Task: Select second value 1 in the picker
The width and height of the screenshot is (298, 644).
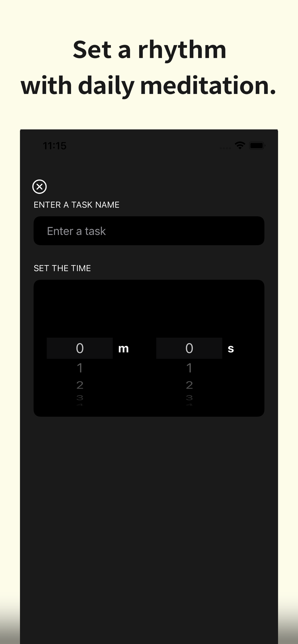Action: coord(189,368)
